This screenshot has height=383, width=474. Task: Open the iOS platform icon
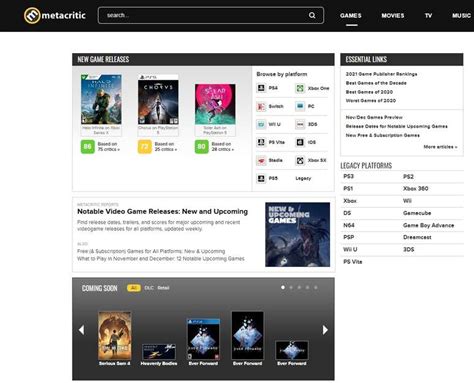300,142
